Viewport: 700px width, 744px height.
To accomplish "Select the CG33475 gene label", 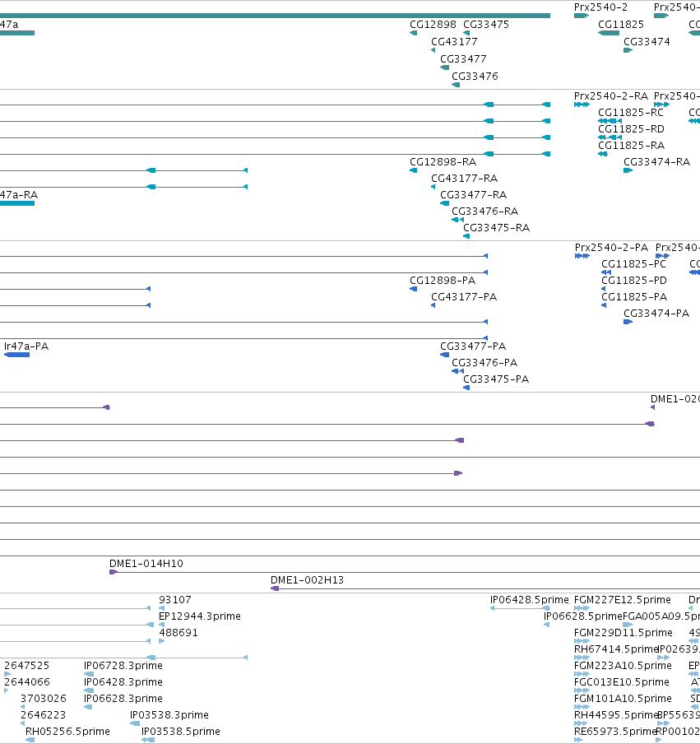I will point(485,25).
